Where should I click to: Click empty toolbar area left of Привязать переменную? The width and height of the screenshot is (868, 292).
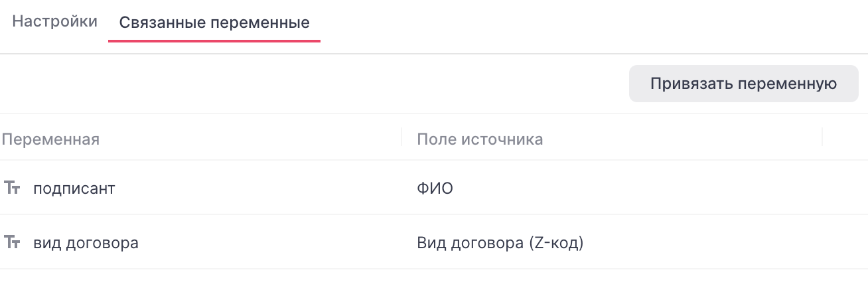pyautogui.click(x=312, y=84)
